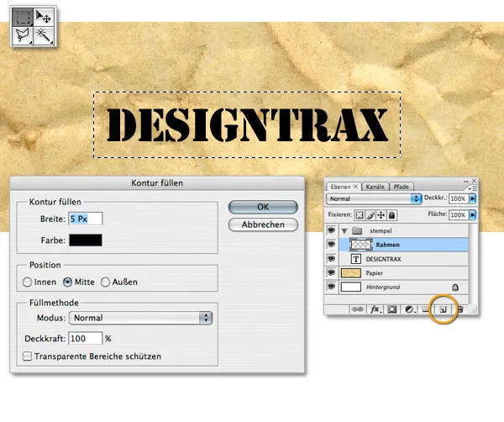Screen dimensions: 504x422
Task: Select the Innen position radio button
Action: click(28, 282)
